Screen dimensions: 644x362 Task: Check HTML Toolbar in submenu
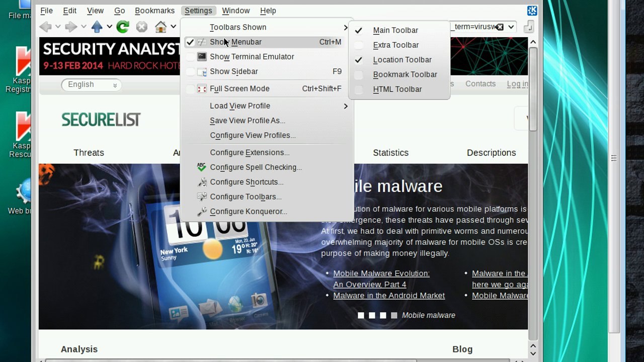click(x=359, y=89)
